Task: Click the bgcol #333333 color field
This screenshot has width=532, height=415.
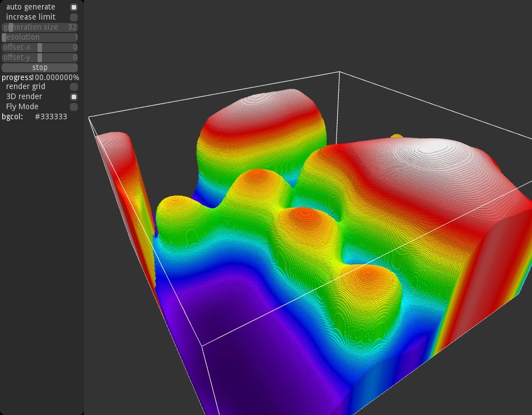Action: point(50,117)
